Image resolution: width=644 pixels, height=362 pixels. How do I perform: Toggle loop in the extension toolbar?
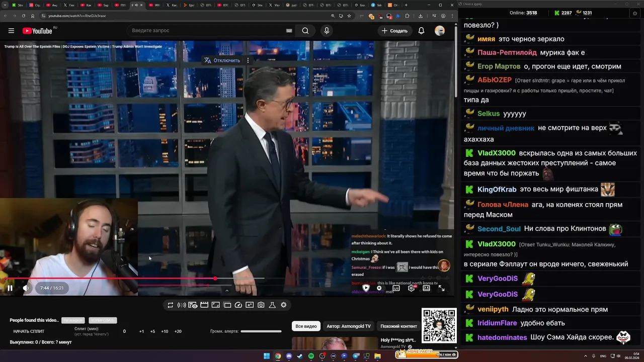(x=171, y=305)
